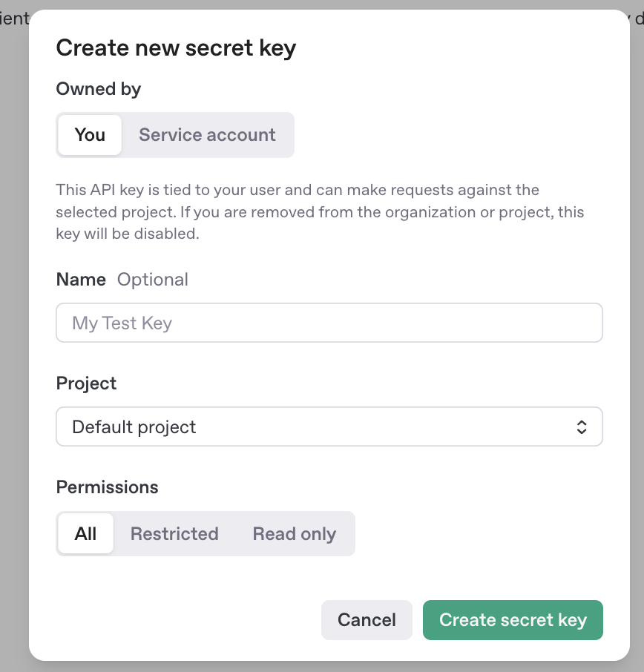Click the API key description paragraph
Image resolution: width=644 pixels, height=672 pixels.
pyautogui.click(x=319, y=212)
